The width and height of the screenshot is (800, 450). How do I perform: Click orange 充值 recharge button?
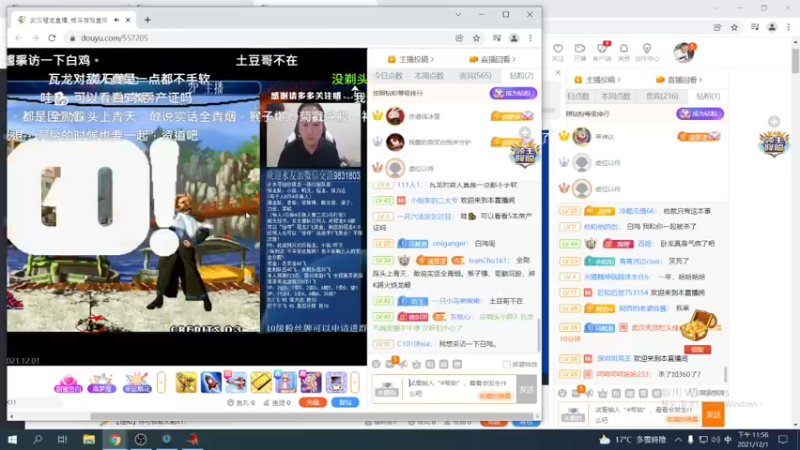click(x=313, y=403)
